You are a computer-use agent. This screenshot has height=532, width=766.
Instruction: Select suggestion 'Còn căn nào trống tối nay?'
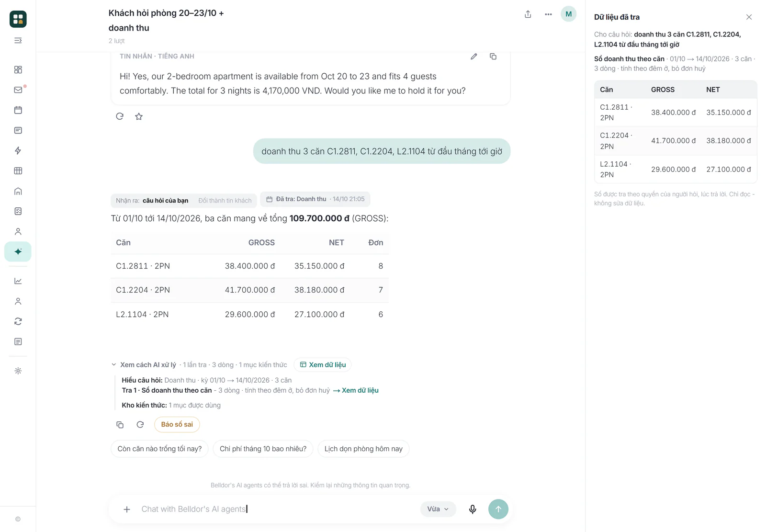point(159,449)
